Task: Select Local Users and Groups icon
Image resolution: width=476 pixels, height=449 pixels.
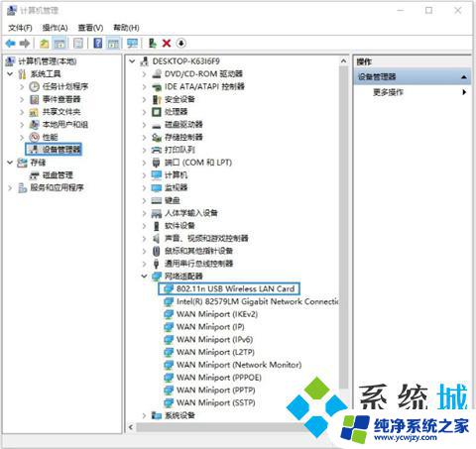Action: [34, 125]
